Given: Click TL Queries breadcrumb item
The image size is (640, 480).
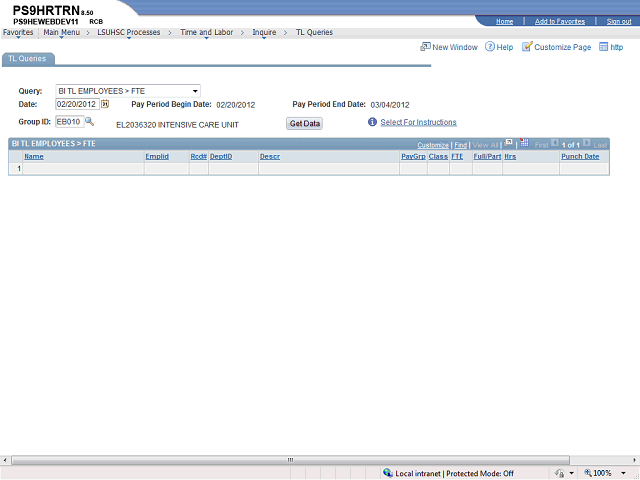Looking at the screenshot, I should tap(314, 32).
